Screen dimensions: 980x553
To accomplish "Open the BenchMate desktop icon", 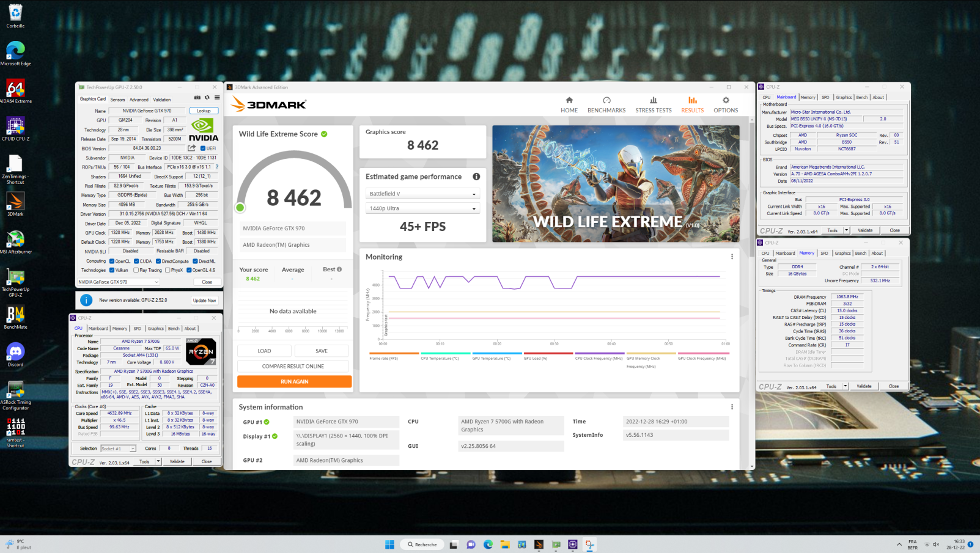I will tap(15, 317).
